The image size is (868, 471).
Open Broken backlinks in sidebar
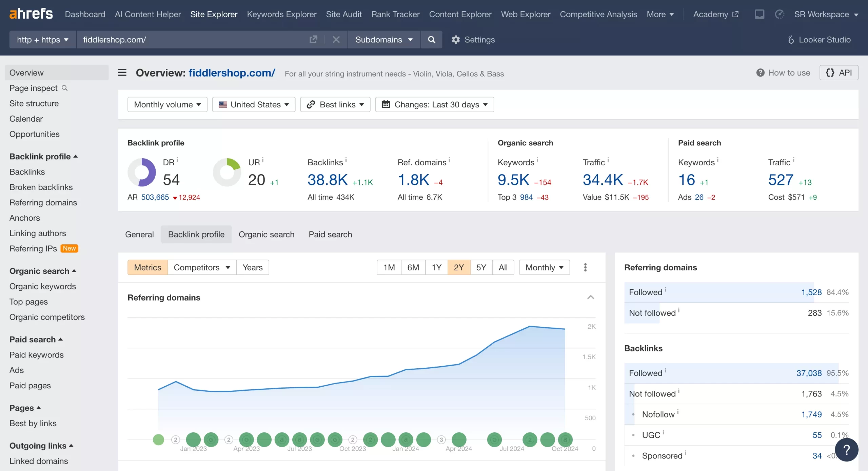tap(41, 187)
